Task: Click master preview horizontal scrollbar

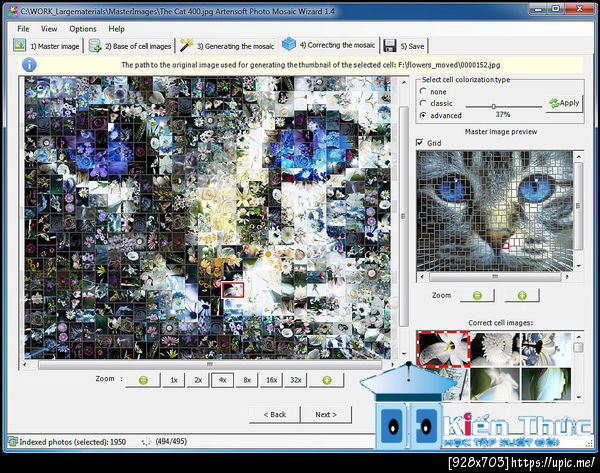Action: tap(495, 276)
